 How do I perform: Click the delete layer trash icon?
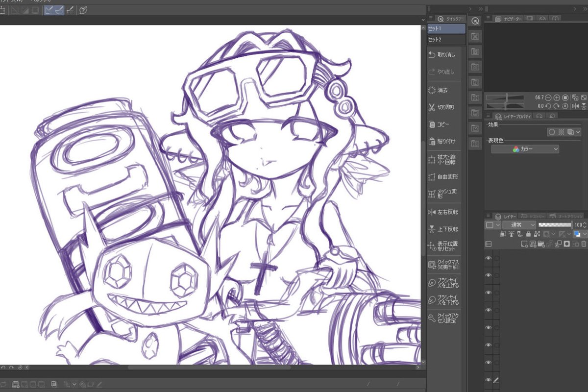point(584,244)
